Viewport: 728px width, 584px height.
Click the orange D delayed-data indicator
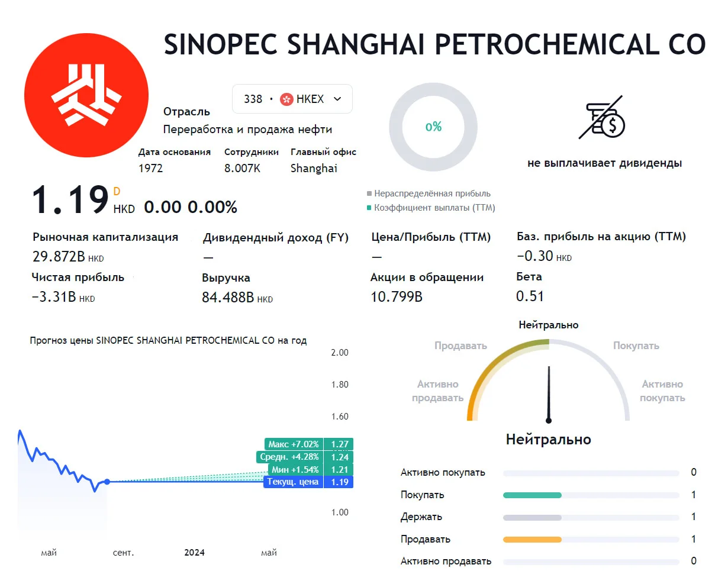click(x=117, y=191)
